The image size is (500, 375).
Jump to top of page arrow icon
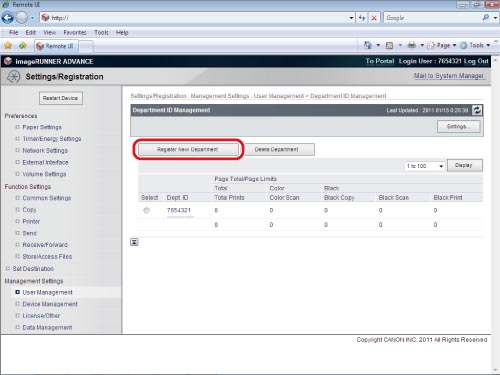tap(134, 242)
